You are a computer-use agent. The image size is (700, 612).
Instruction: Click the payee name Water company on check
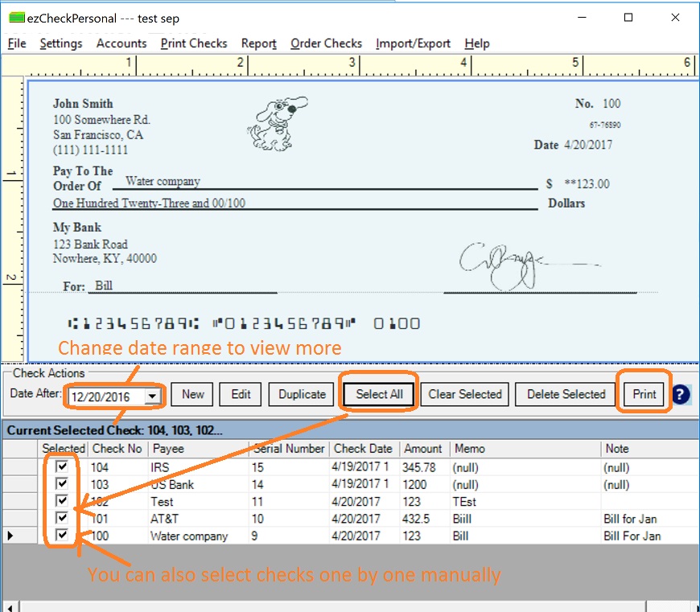pyautogui.click(x=163, y=181)
